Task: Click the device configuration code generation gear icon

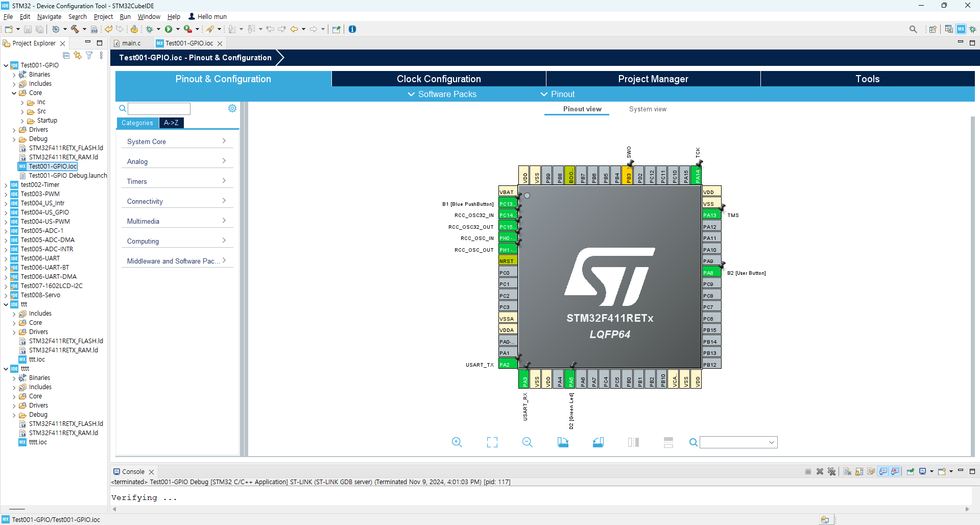Action: (134, 29)
